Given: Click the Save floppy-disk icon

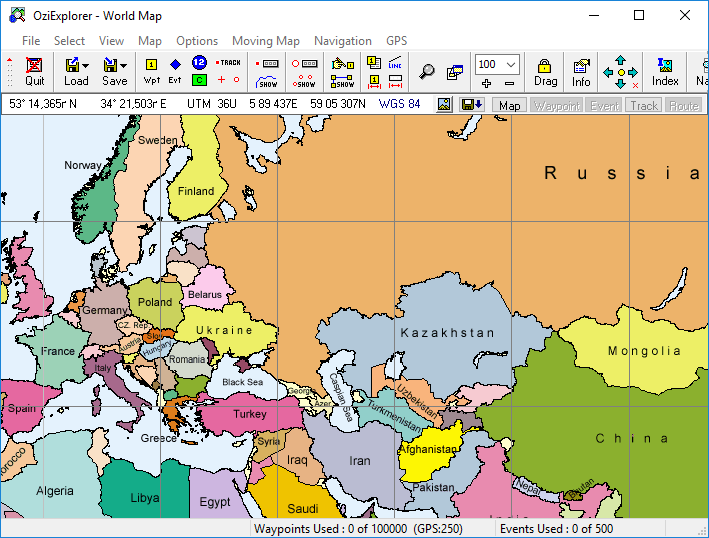Looking at the screenshot, I should [x=110, y=65].
